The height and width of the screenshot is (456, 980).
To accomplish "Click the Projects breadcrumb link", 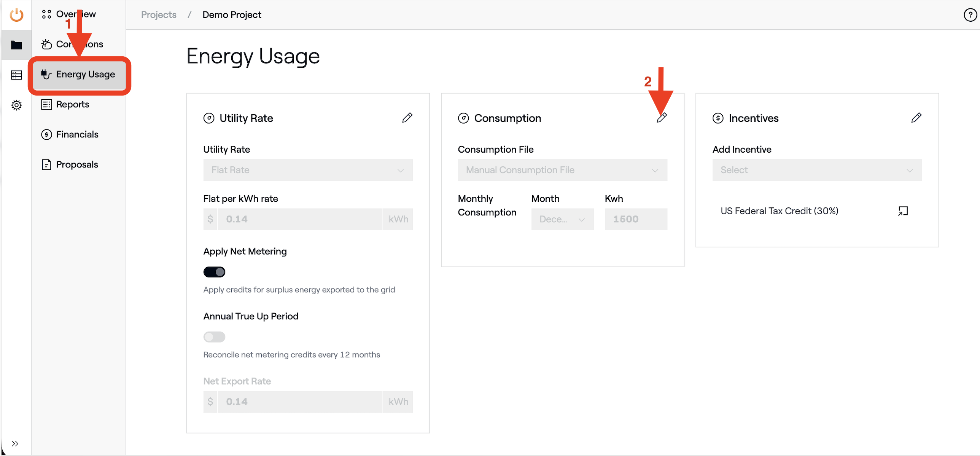I will (x=159, y=15).
